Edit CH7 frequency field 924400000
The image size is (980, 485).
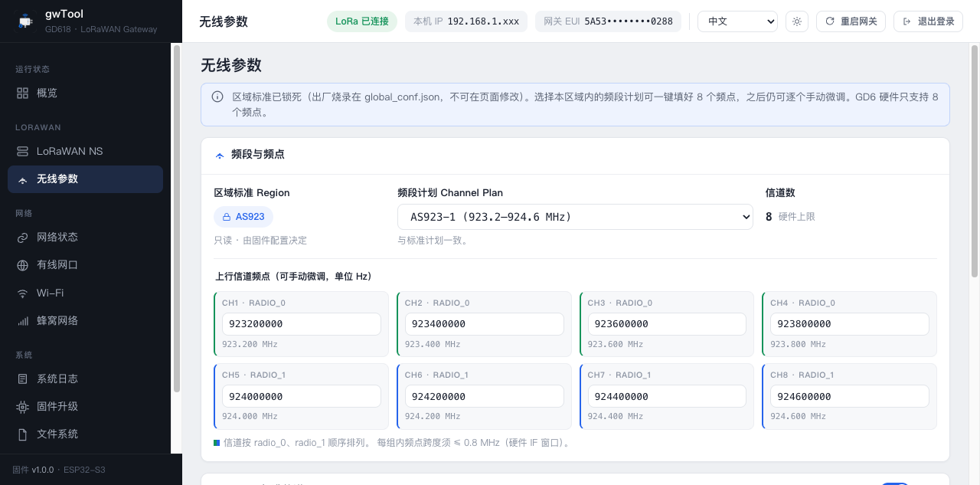pyautogui.click(x=667, y=396)
